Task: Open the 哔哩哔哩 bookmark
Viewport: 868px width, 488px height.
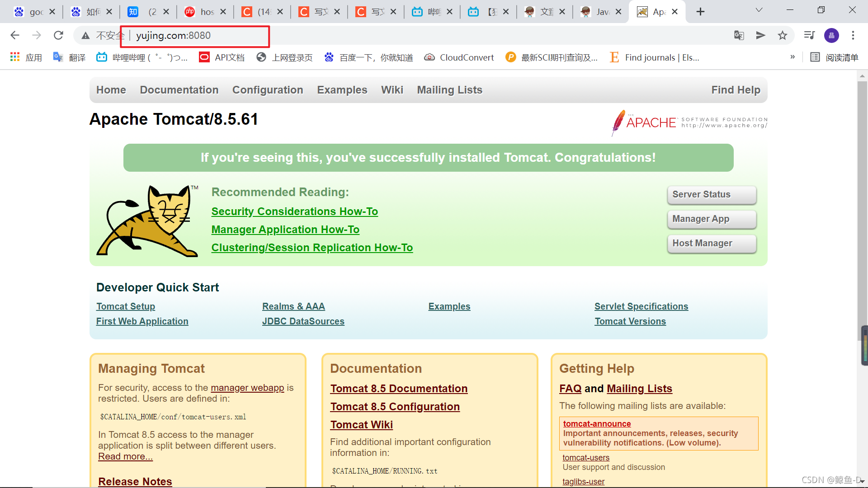Action: 142,57
